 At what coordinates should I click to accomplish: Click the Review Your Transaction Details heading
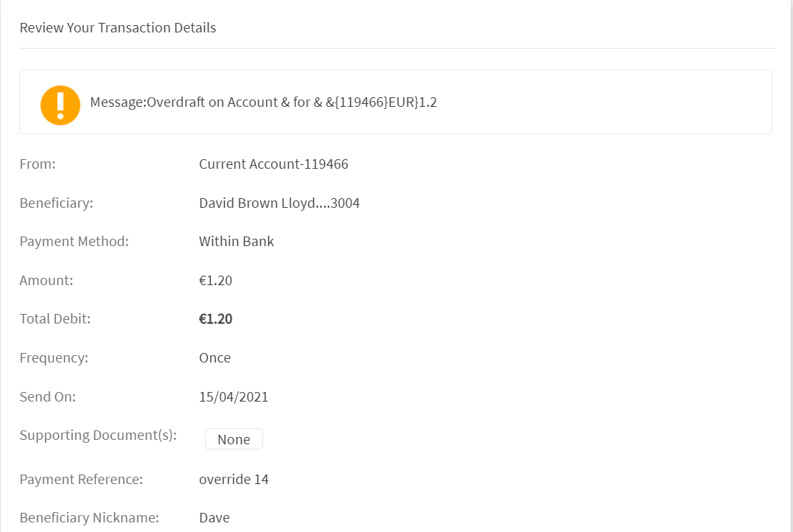coord(118,28)
